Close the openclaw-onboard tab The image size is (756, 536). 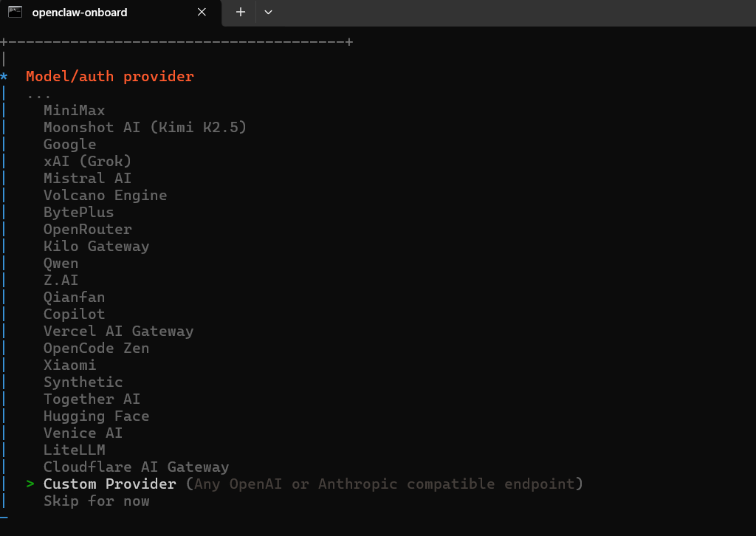point(202,12)
